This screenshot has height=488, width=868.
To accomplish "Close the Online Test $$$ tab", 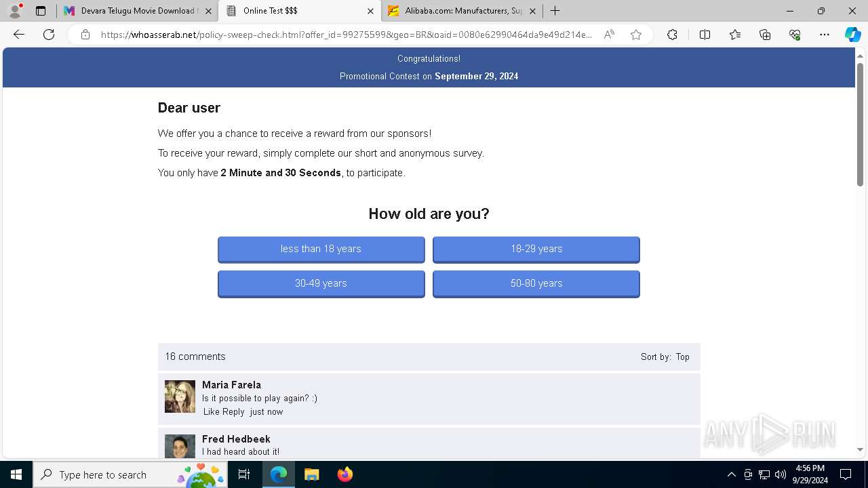I will (x=370, y=11).
